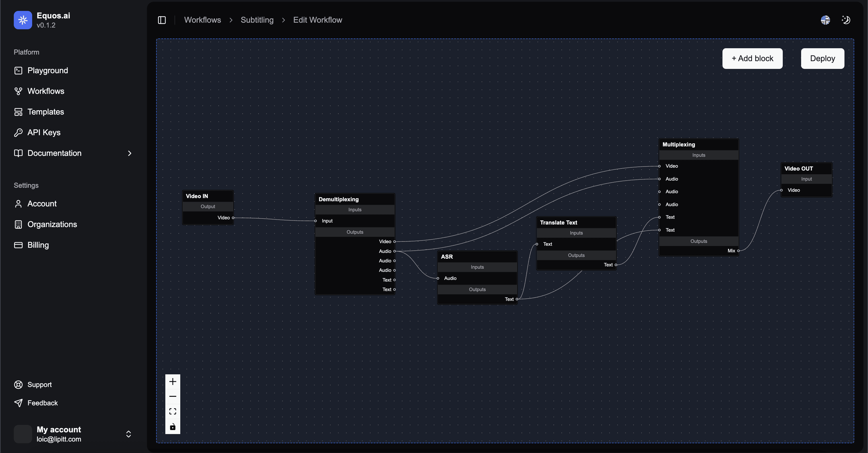Select the Demultiplexing node header
The image size is (868, 453).
pyautogui.click(x=355, y=199)
